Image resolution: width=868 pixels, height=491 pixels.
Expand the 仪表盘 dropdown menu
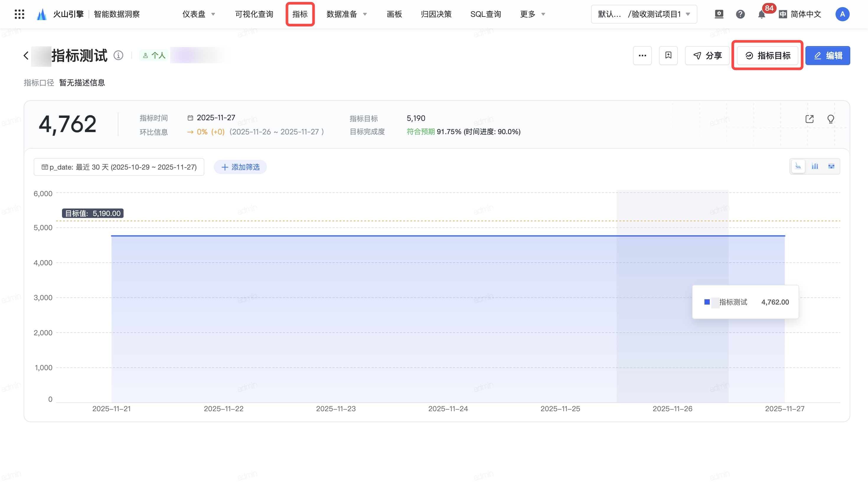(199, 14)
